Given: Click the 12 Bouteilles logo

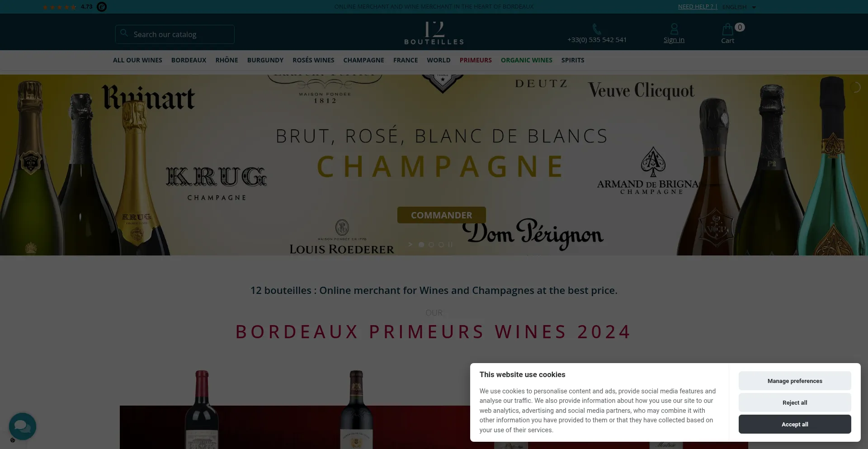Looking at the screenshot, I should [434, 33].
